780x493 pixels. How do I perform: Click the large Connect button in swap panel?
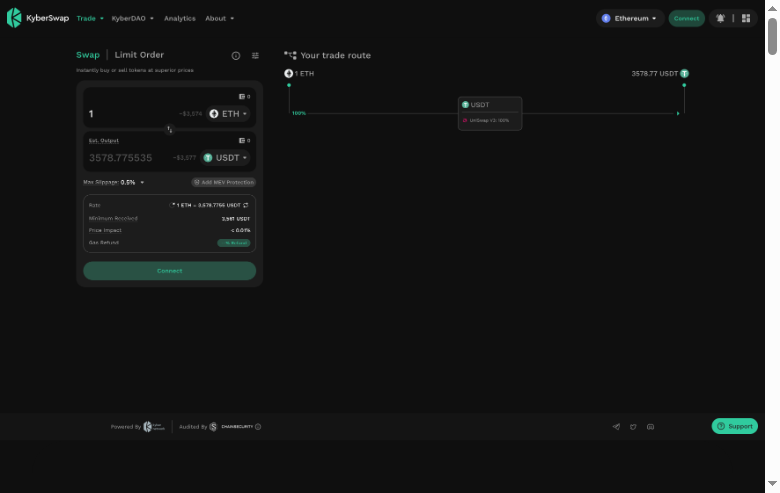[170, 271]
